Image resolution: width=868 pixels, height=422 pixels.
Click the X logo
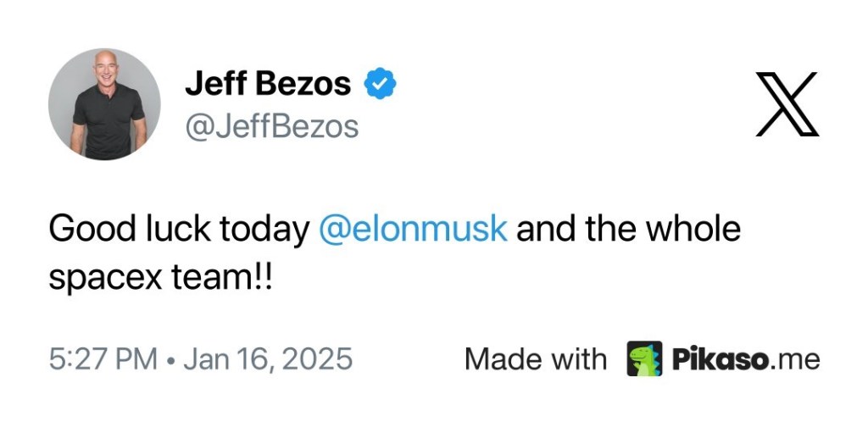pyautogui.click(x=787, y=105)
